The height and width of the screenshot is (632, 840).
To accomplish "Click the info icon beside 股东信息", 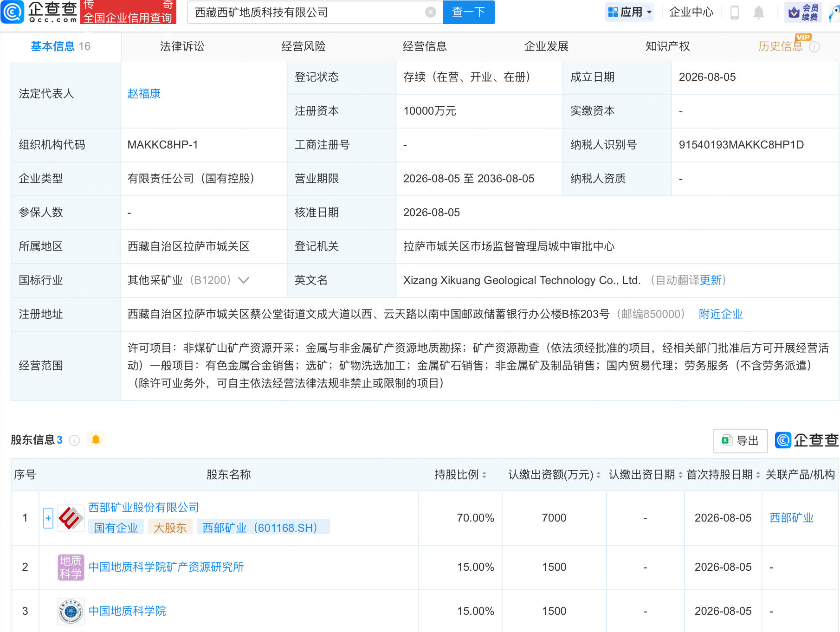I will tap(74, 440).
